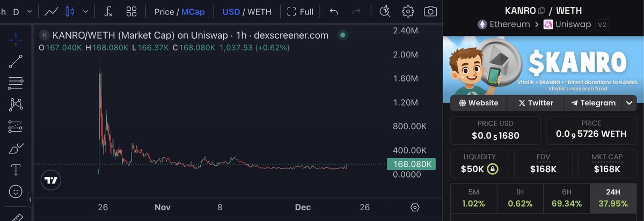Open the Fibonacci retracement tool
The width and height of the screenshot is (644, 221).
click(x=16, y=83)
